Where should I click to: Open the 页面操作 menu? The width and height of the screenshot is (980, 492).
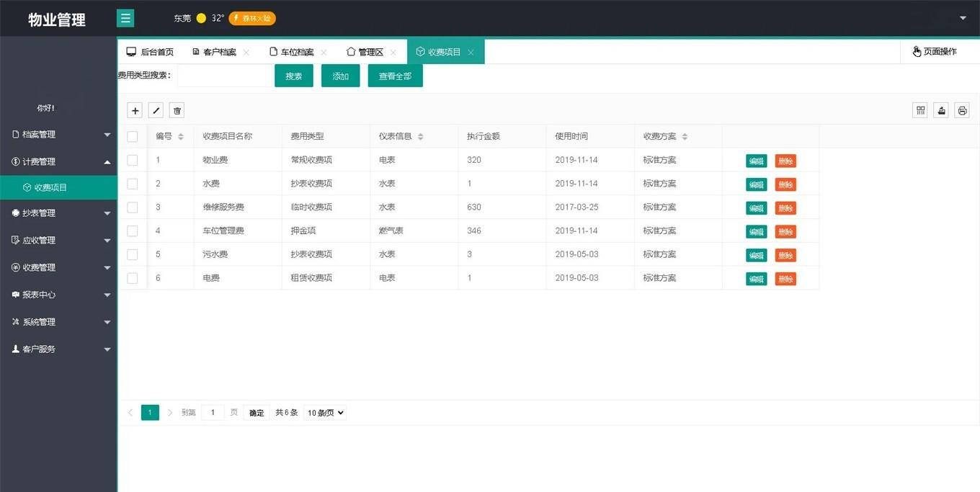[935, 52]
